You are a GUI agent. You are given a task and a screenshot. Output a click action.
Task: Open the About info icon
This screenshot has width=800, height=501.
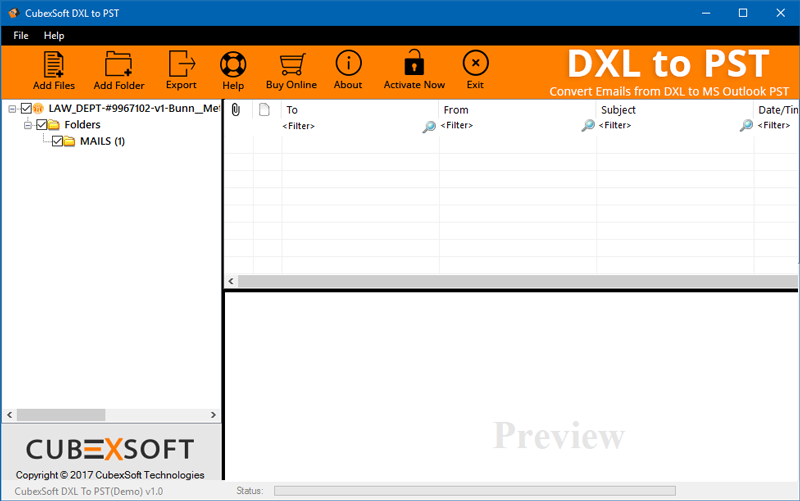point(348,63)
